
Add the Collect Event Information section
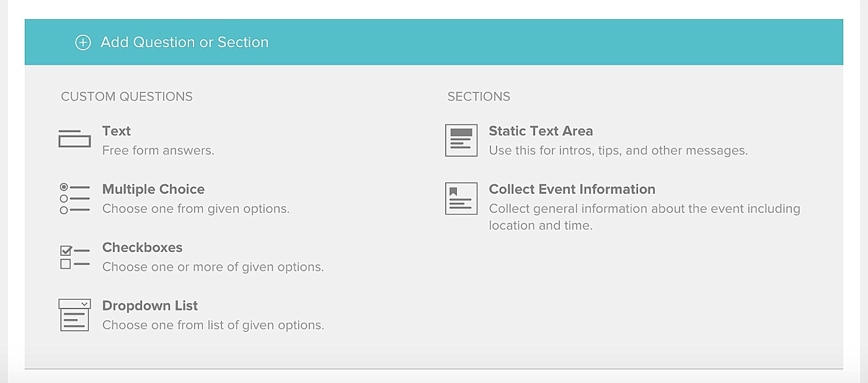click(572, 189)
